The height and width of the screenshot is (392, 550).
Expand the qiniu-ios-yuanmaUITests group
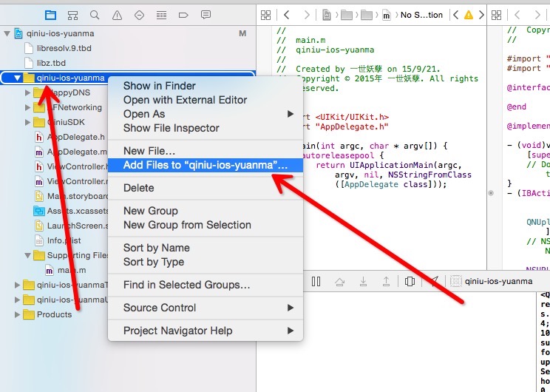click(17, 300)
